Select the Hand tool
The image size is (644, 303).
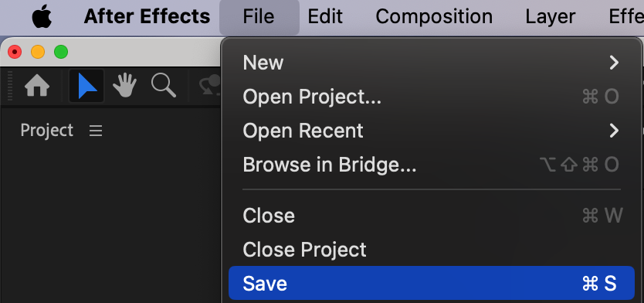point(125,86)
